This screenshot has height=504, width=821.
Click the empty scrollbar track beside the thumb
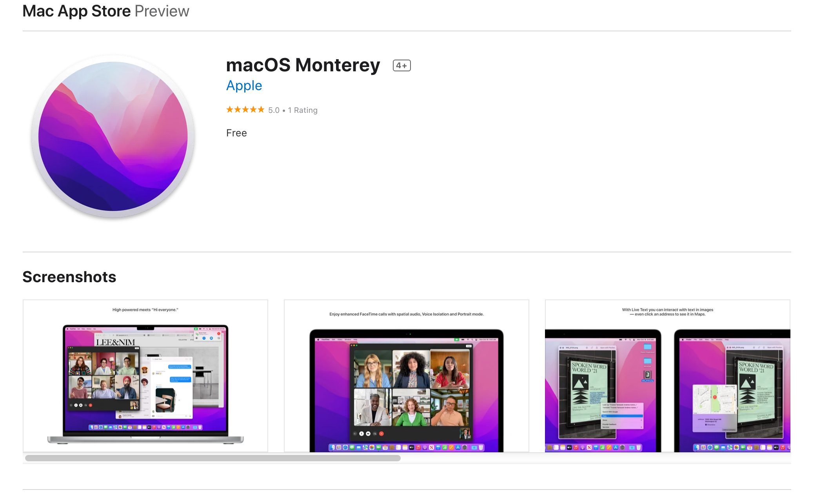[x=595, y=458]
